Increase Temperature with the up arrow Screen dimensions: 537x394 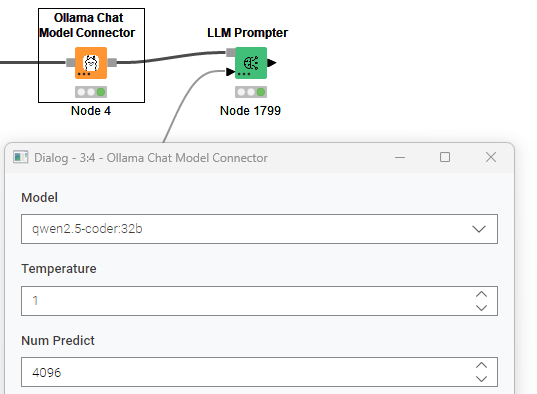point(481,294)
